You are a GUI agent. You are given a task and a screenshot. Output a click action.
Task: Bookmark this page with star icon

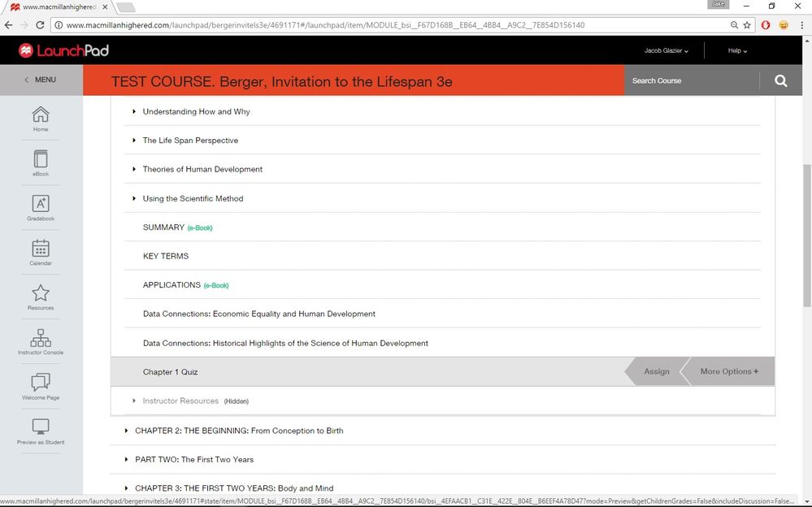point(747,25)
